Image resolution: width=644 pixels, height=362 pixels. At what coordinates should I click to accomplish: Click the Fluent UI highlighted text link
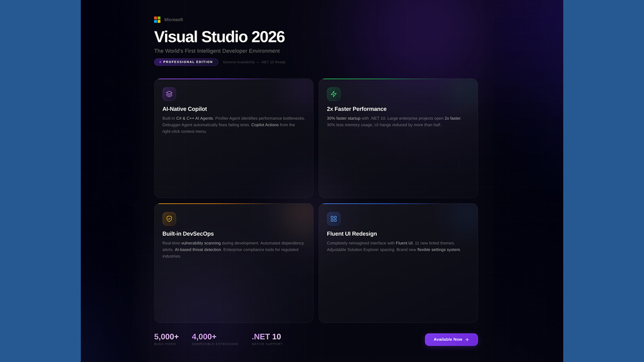[x=404, y=242]
